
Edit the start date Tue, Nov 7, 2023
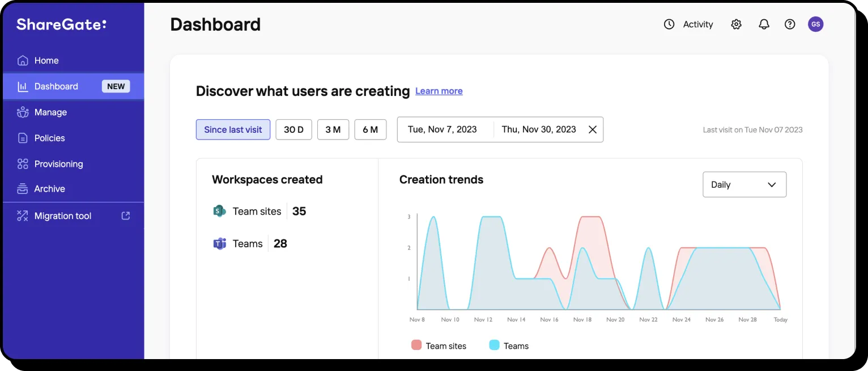(442, 129)
